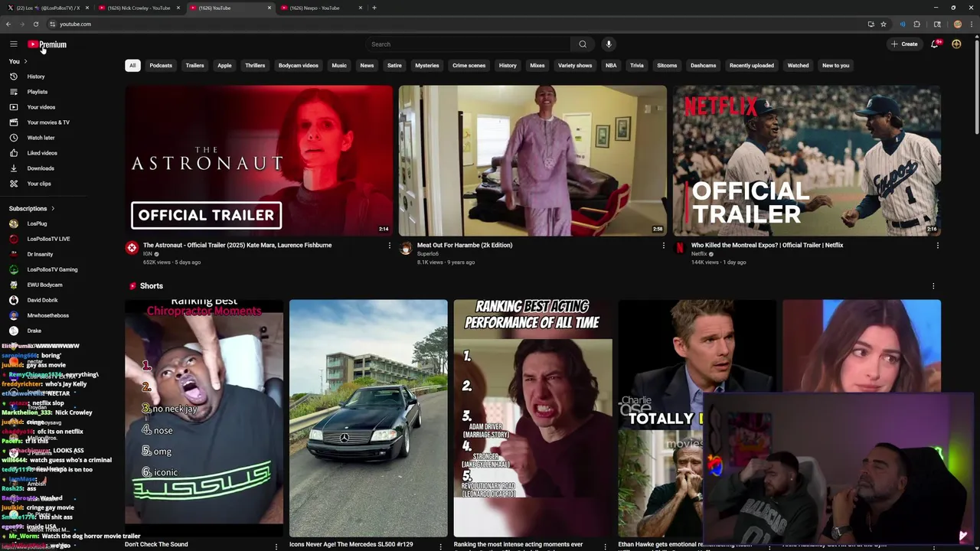Play The Astronaut trailer thumbnail

click(x=259, y=161)
